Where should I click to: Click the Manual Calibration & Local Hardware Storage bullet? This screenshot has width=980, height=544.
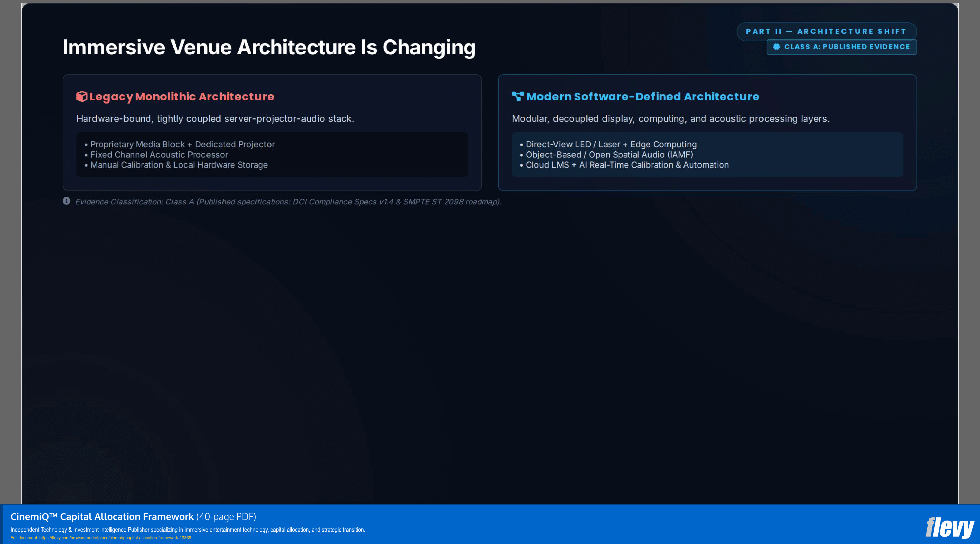(x=176, y=165)
